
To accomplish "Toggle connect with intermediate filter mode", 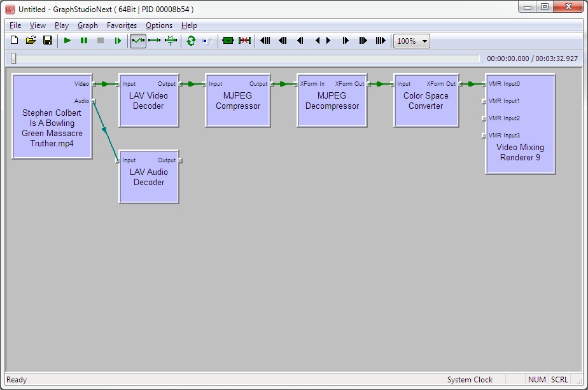I will [169, 41].
